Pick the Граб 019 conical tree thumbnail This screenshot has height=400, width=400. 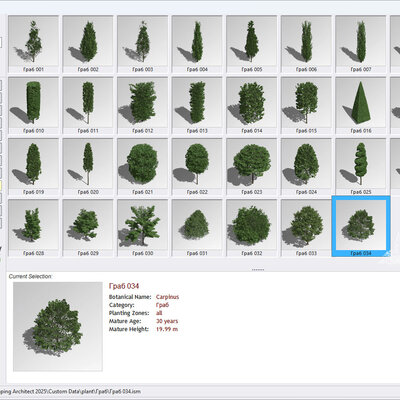pyautogui.click(x=33, y=167)
